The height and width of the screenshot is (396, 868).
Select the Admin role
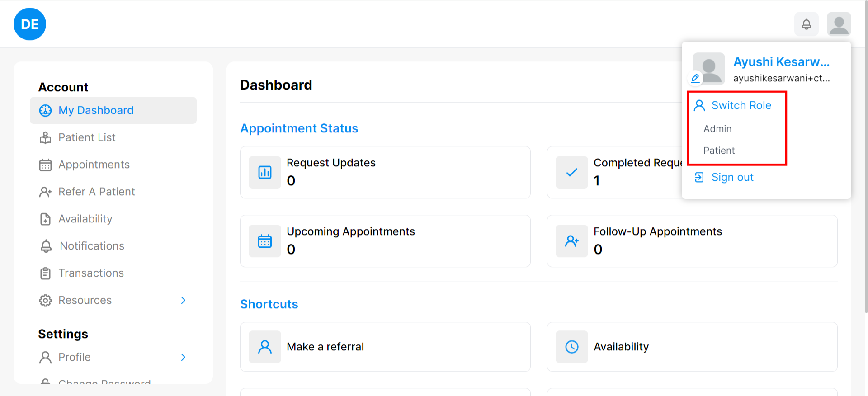717,129
